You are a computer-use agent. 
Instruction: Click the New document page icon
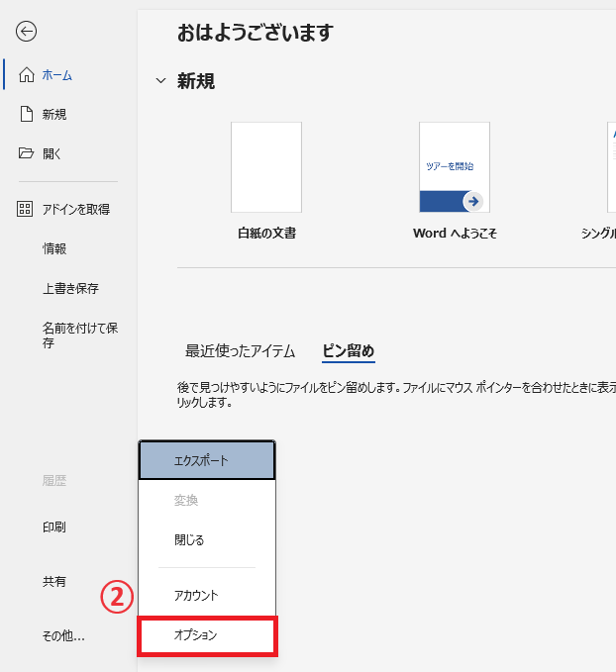tap(27, 115)
